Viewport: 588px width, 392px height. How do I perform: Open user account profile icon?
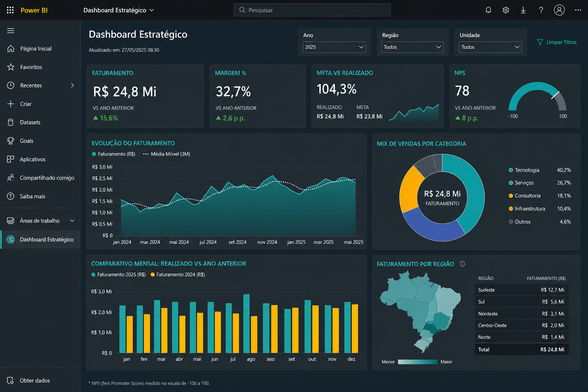[559, 10]
